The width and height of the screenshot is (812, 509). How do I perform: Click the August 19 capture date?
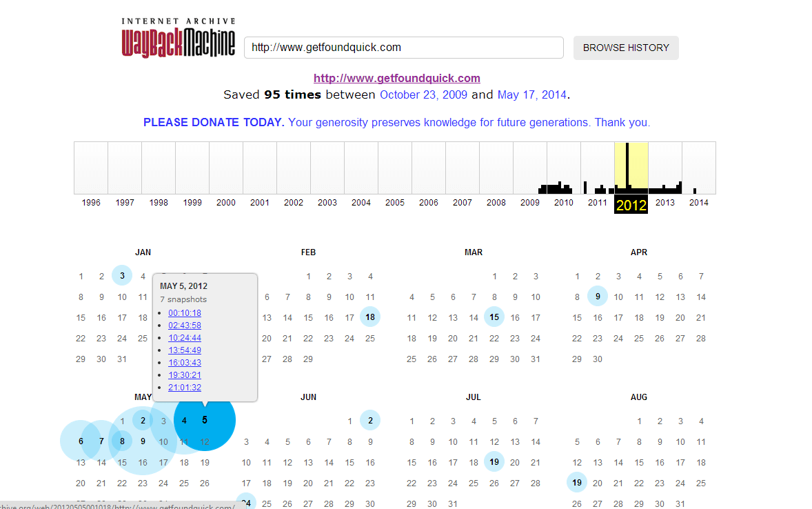[577, 483]
